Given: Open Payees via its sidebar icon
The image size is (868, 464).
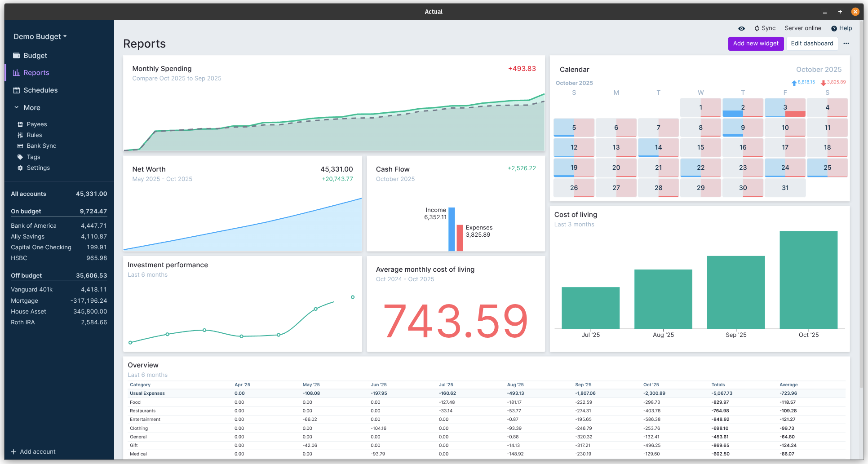Looking at the screenshot, I should pyautogui.click(x=20, y=124).
